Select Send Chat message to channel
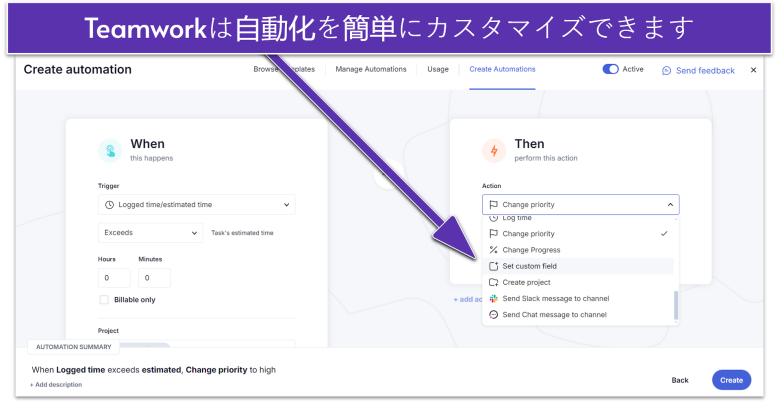Image resolution: width=780 pixels, height=402 pixels. pyautogui.click(x=578, y=314)
